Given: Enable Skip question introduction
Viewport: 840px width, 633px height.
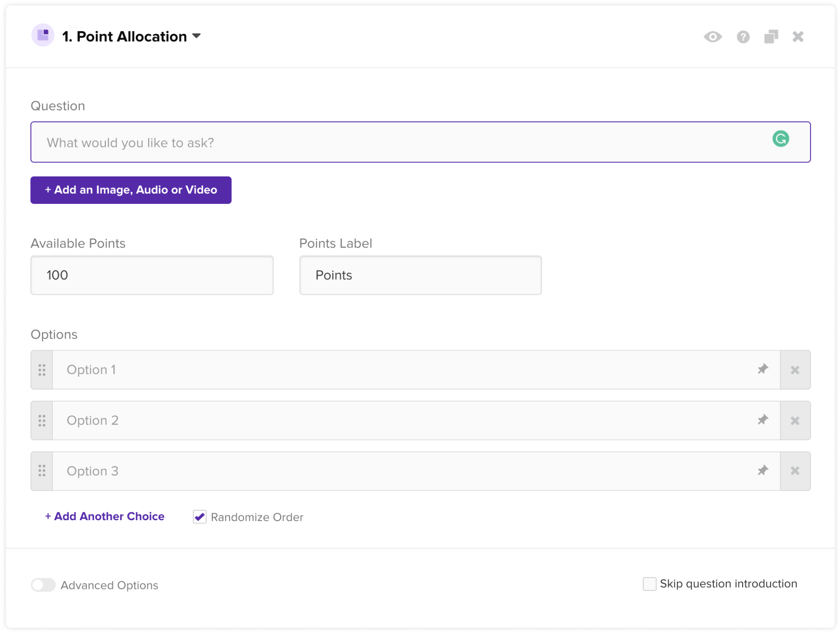Looking at the screenshot, I should coord(649,584).
